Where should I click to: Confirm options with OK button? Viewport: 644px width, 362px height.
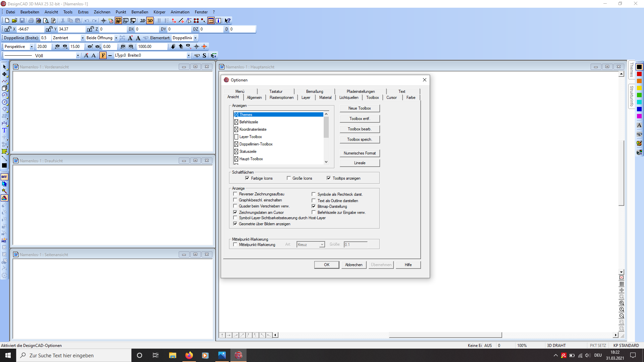tap(327, 265)
